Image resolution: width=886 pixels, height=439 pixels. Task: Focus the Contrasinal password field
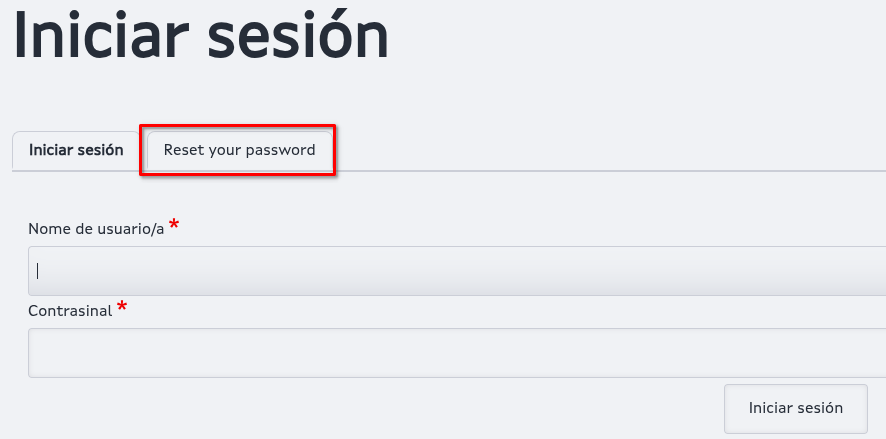pos(457,353)
